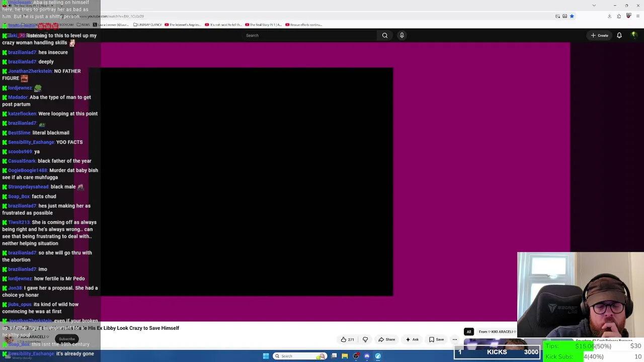Like the video with 271 likes
Viewport: 644px width, 362px height.
point(347,339)
